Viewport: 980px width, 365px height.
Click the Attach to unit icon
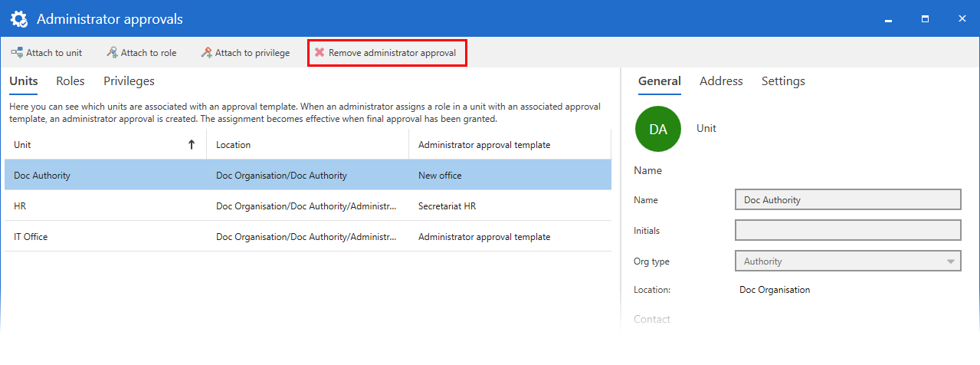click(17, 53)
